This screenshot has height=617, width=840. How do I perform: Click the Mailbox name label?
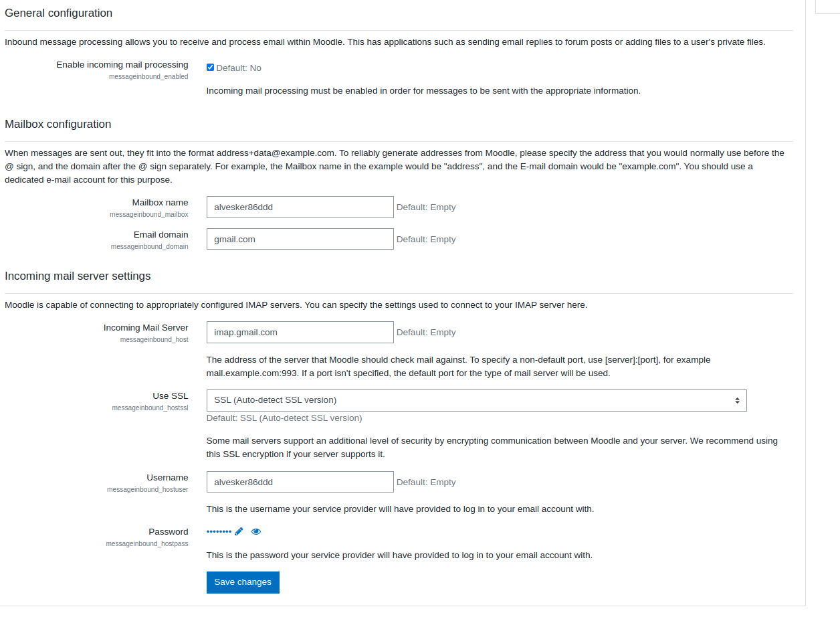coord(161,202)
